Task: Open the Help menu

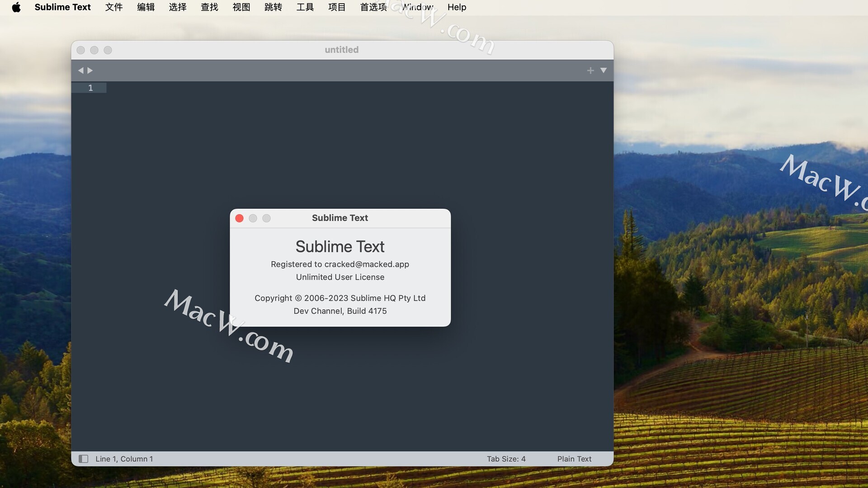Action: point(457,7)
